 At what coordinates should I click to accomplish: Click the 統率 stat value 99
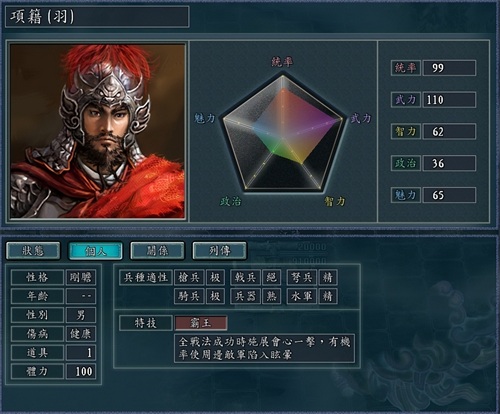point(449,68)
